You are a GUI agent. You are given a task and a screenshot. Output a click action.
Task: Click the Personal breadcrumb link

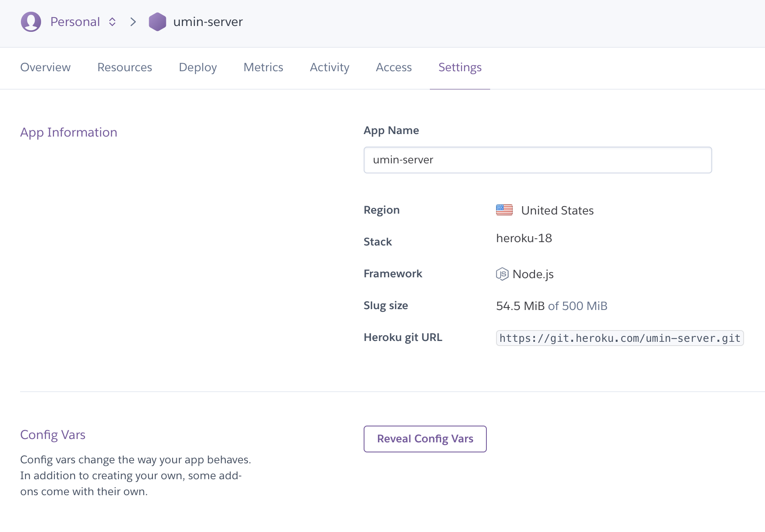[x=75, y=22]
